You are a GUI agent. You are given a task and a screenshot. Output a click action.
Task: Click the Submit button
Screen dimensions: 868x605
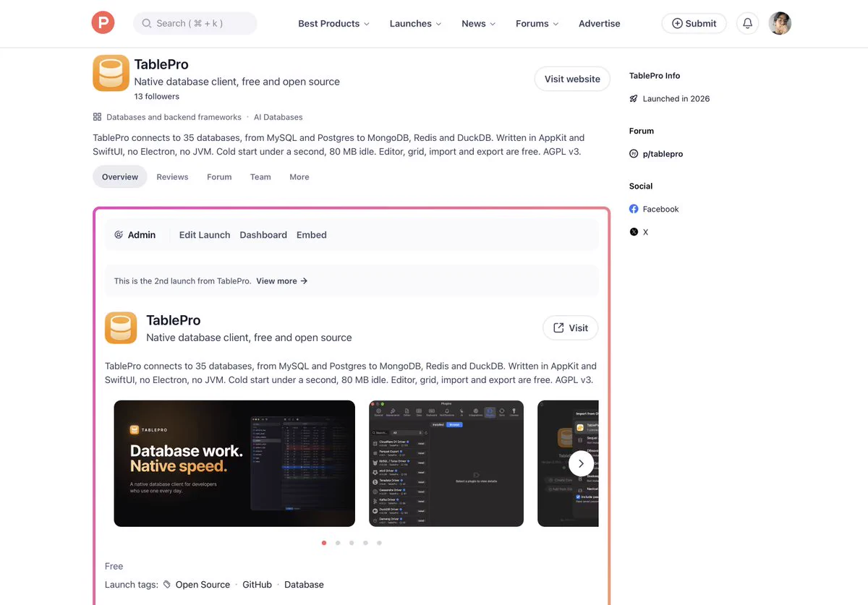(x=694, y=23)
